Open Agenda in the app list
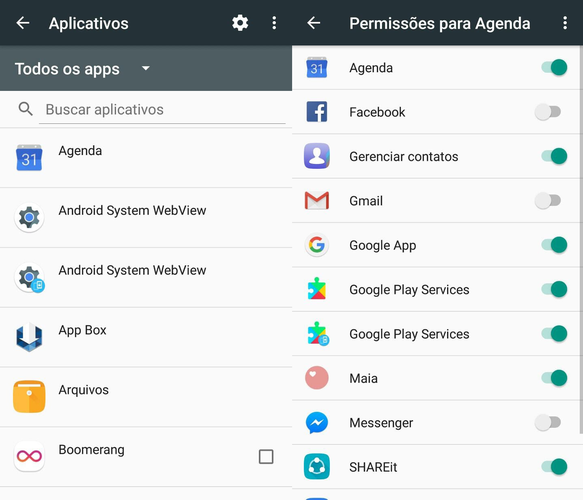Image resolution: width=583 pixels, height=500 pixels. click(x=146, y=158)
